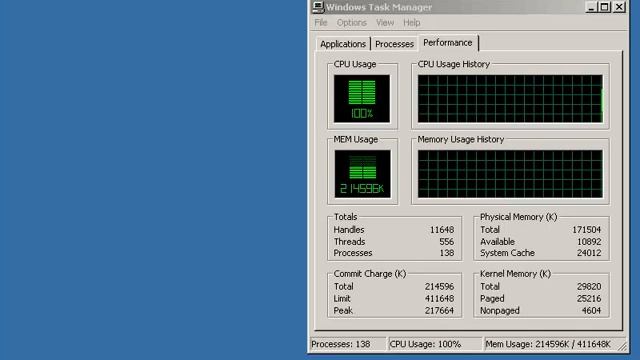
Task: Maximize the Windows Task Manager window
Action: click(604, 7)
